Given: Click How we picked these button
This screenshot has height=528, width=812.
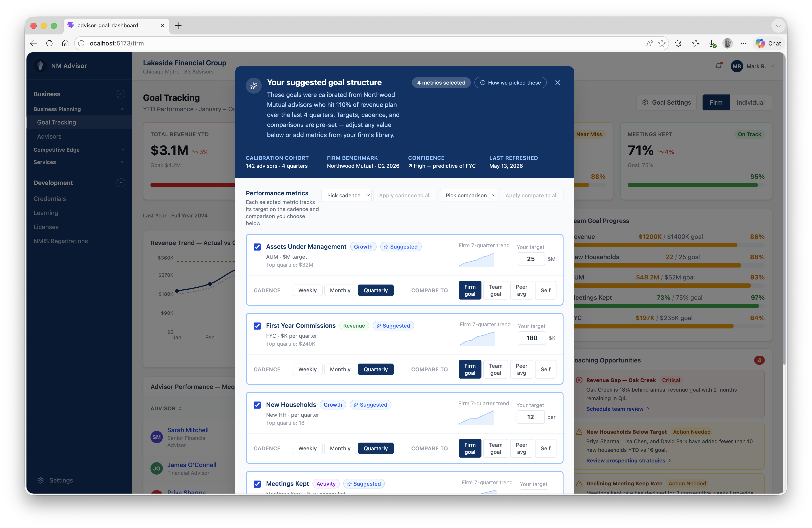Looking at the screenshot, I should point(510,83).
